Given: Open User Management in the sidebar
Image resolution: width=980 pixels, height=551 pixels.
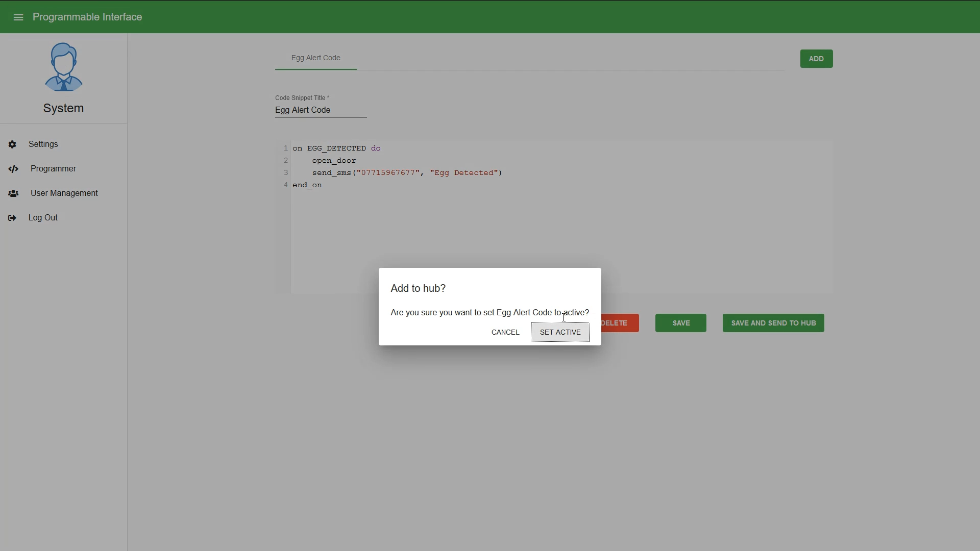Looking at the screenshot, I should click(x=63, y=193).
